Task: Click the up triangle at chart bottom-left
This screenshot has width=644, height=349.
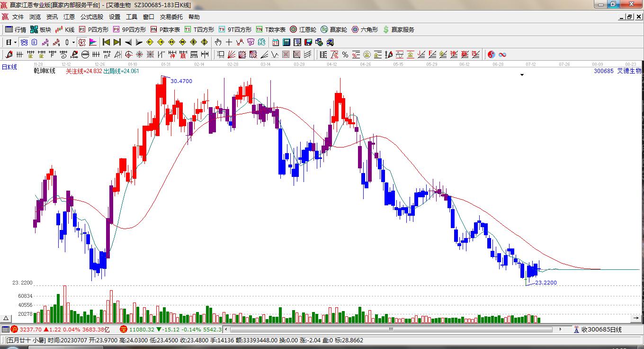Action: click(6, 319)
